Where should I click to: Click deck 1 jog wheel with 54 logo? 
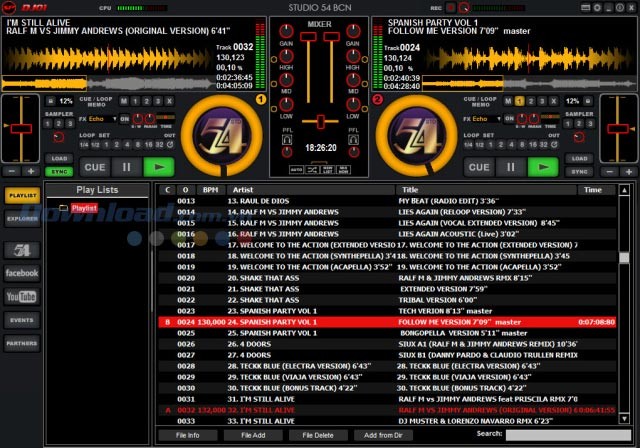point(222,135)
